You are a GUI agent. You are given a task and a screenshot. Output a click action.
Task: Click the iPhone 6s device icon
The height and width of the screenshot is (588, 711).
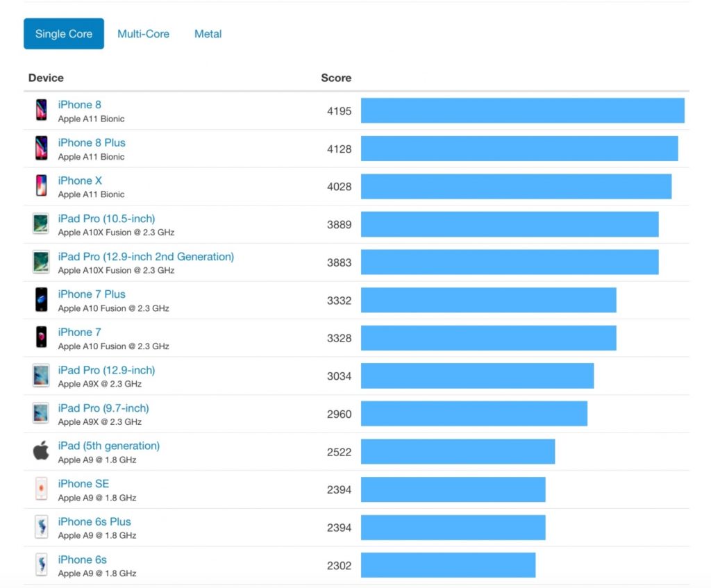click(x=41, y=565)
